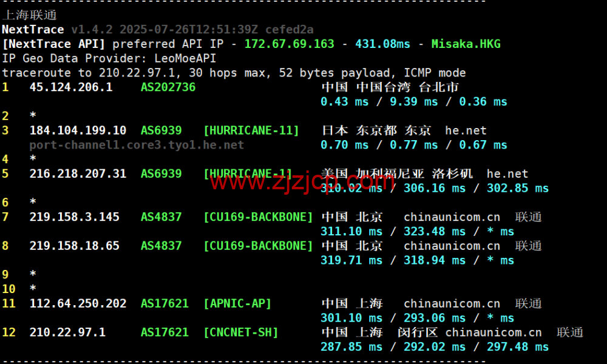The image size is (607, 364).
Task: Click the HURRICANE-11 tag on hop 3
Action: coord(251,130)
